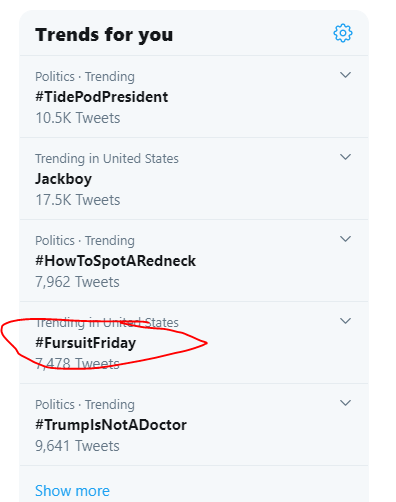Select the 7,478 Tweets count
This screenshot has height=502, width=396.
77,364
